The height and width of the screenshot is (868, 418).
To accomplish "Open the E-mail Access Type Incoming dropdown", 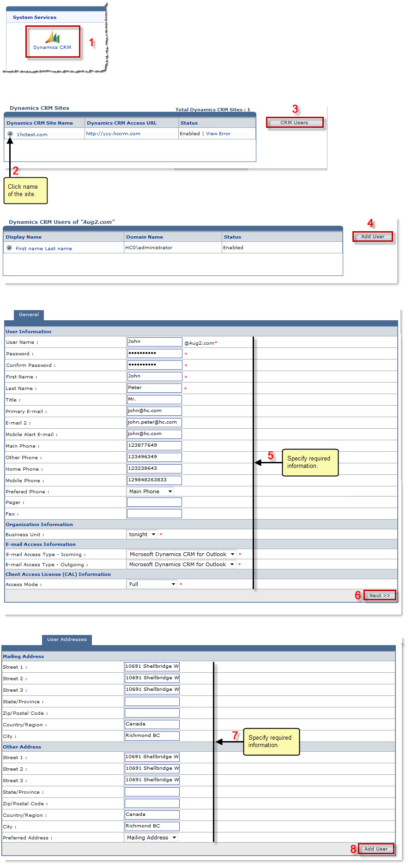I will (x=182, y=554).
